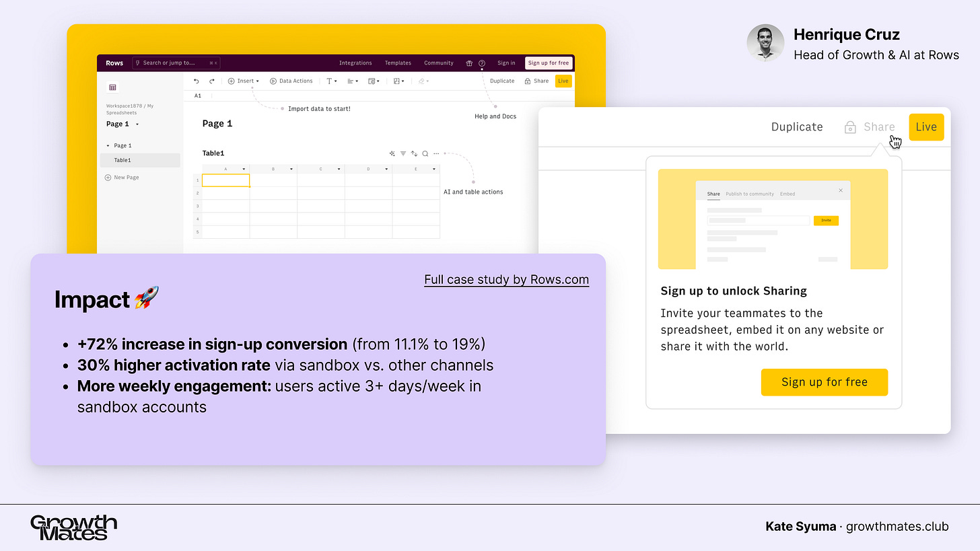
Task: Open the chart element dropdown
Action: [398, 81]
